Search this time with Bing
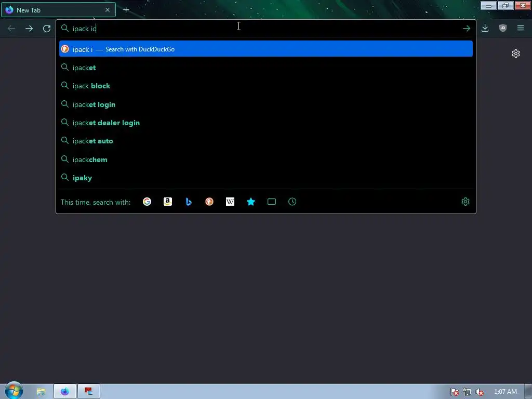The width and height of the screenshot is (532, 399). (x=189, y=202)
